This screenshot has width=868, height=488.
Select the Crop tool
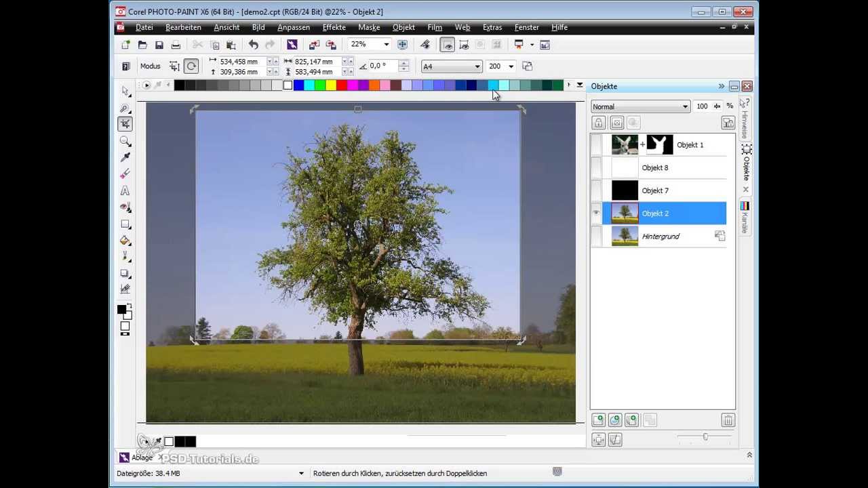(x=125, y=124)
